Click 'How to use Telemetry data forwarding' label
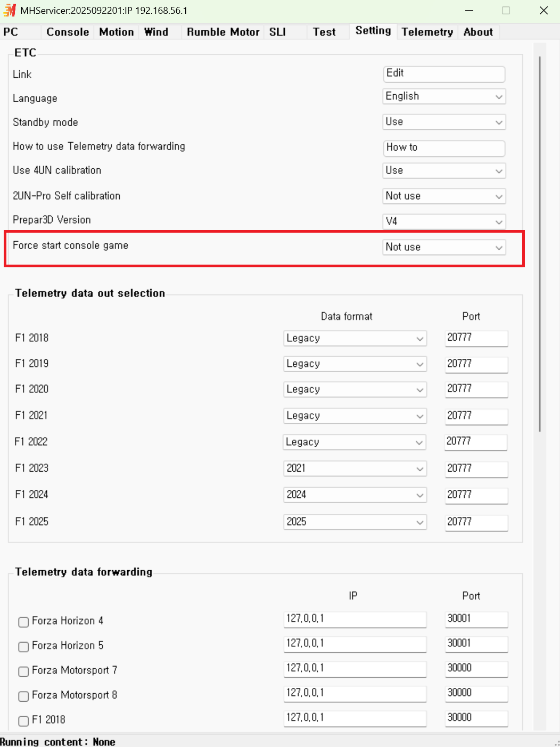 pos(99,146)
